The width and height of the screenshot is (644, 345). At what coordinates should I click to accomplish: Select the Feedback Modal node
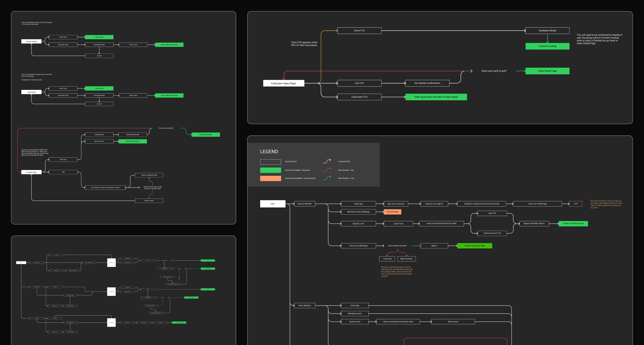click(x=547, y=31)
